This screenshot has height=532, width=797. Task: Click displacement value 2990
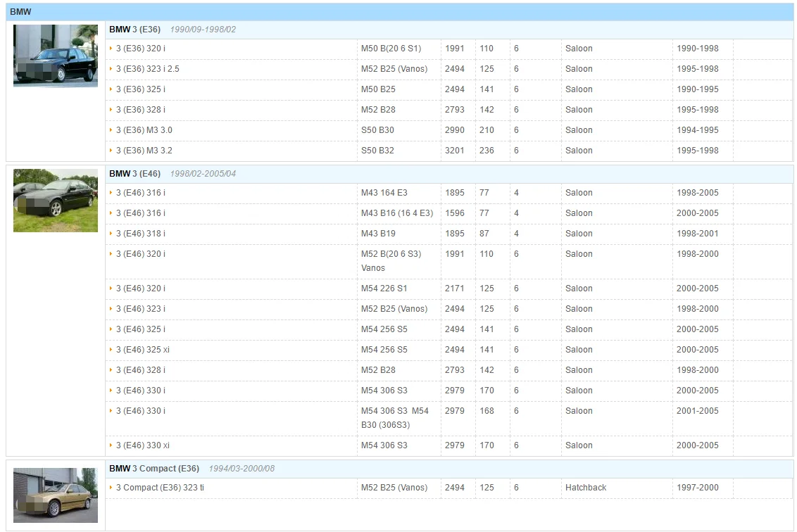(454, 130)
